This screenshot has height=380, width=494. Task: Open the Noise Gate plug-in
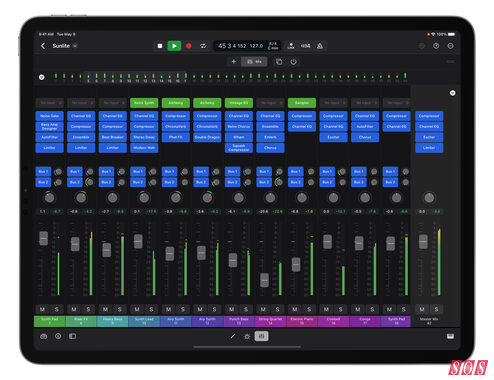tap(50, 116)
